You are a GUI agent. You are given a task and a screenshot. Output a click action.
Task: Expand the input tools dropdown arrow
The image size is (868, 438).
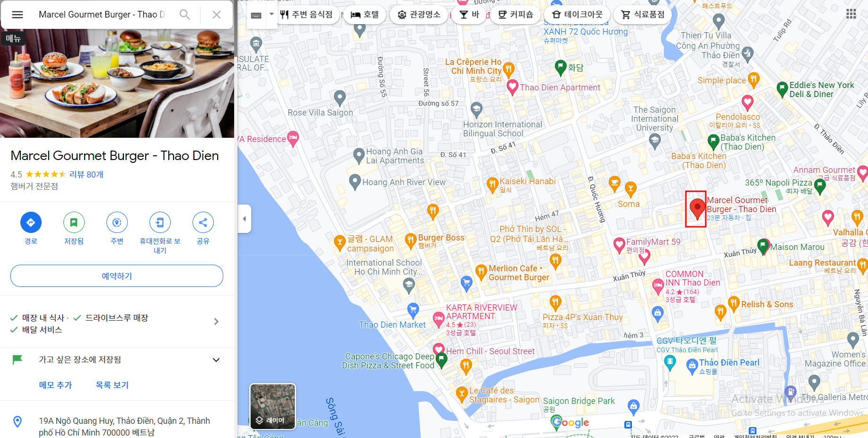tap(272, 14)
